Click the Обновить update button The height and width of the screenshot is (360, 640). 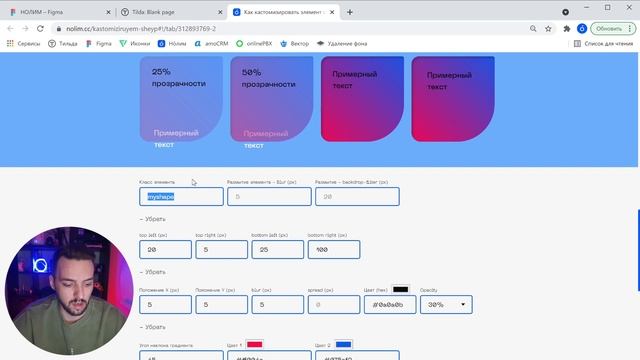coord(609,29)
